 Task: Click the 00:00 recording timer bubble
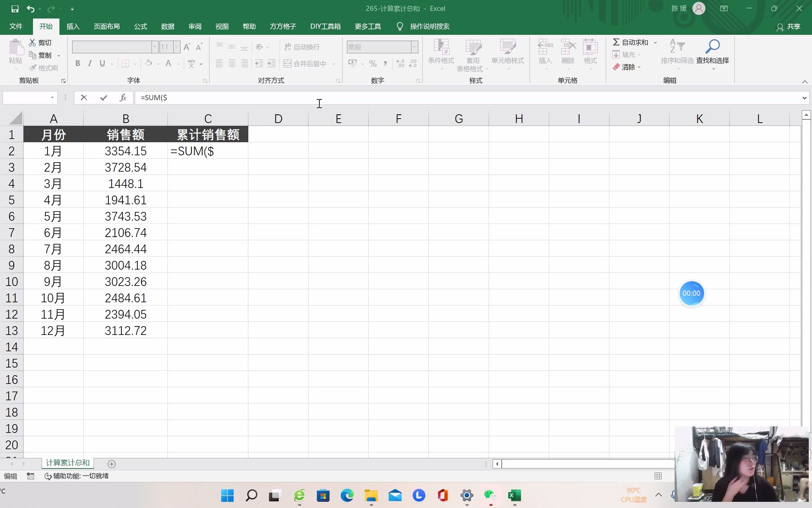coord(691,293)
